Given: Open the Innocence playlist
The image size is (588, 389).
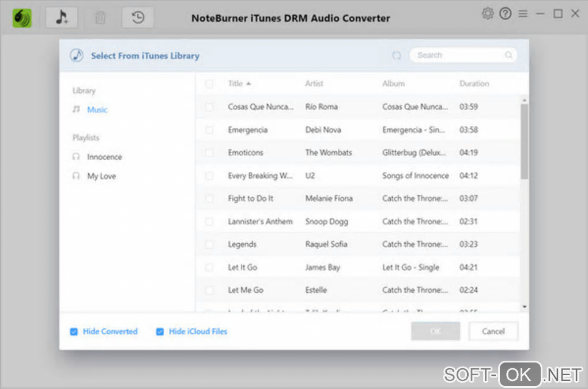Looking at the screenshot, I should coord(104,157).
